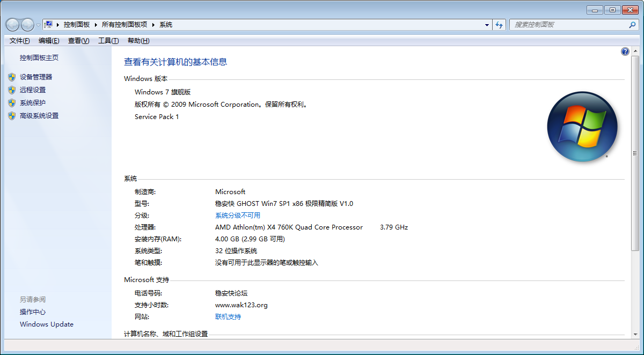Expand the breadcrumb arrow after 控制面板
Viewport: 644px width, 355px height.
pyautogui.click(x=96, y=25)
